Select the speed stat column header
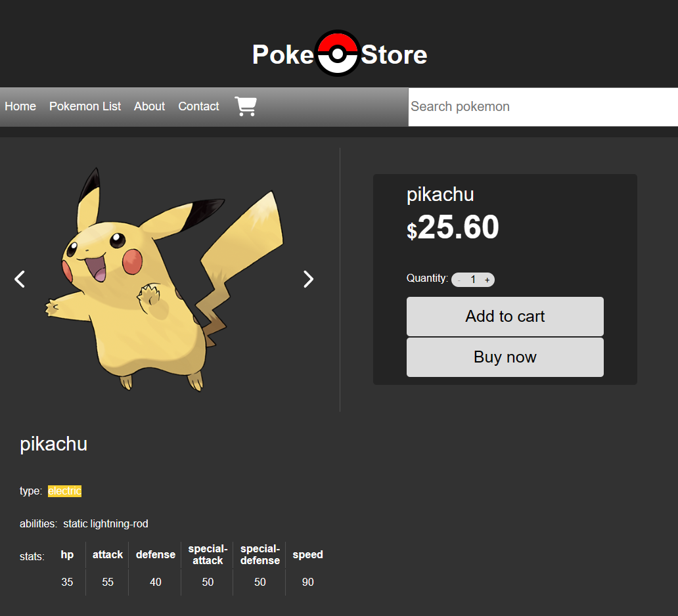The width and height of the screenshot is (678, 616). pos(308,555)
